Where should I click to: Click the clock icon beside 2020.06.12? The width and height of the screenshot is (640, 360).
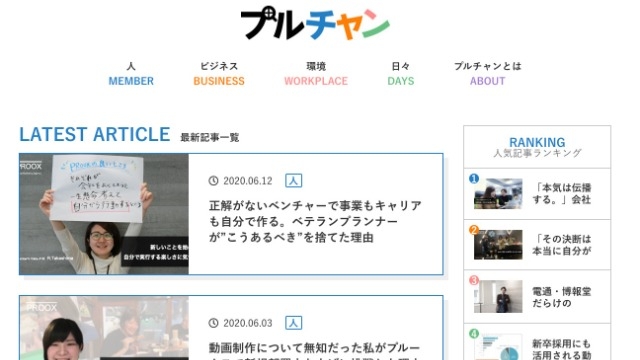(x=213, y=180)
